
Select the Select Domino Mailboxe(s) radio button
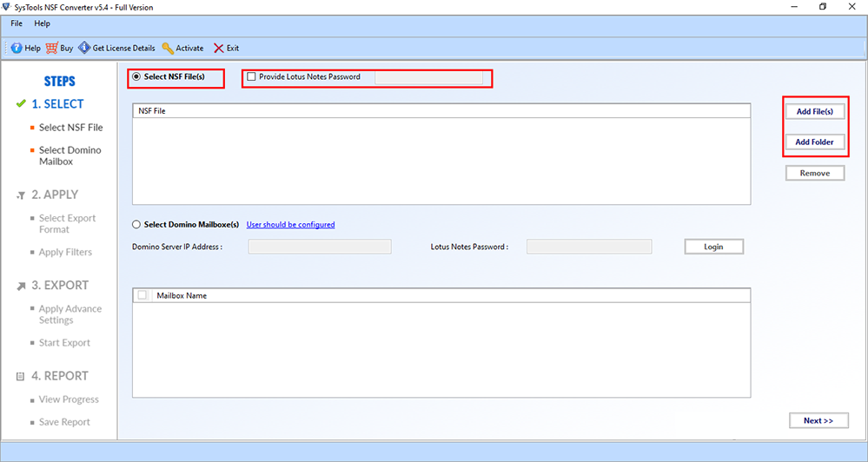coord(136,225)
